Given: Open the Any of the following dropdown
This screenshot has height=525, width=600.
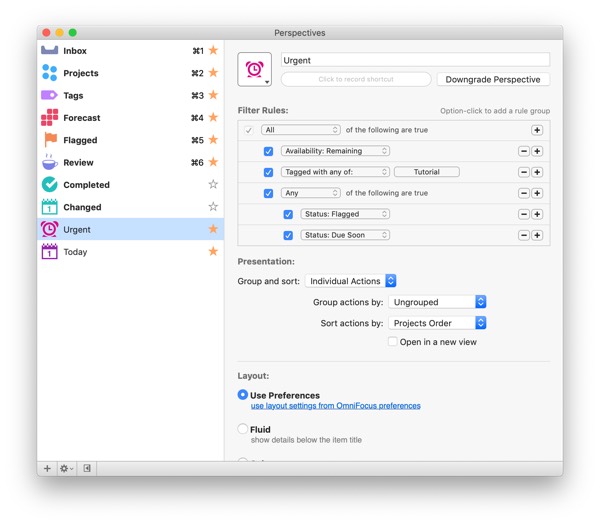Looking at the screenshot, I should pos(311,193).
